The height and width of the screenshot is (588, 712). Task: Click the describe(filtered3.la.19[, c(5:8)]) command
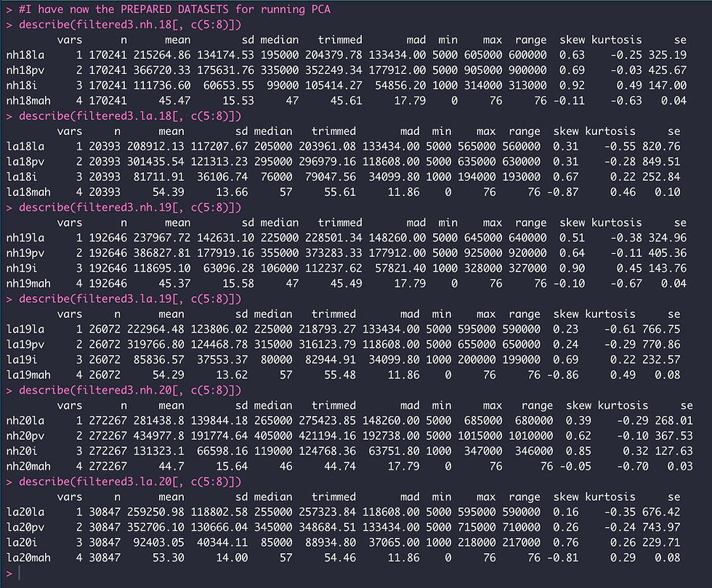[x=130, y=299]
